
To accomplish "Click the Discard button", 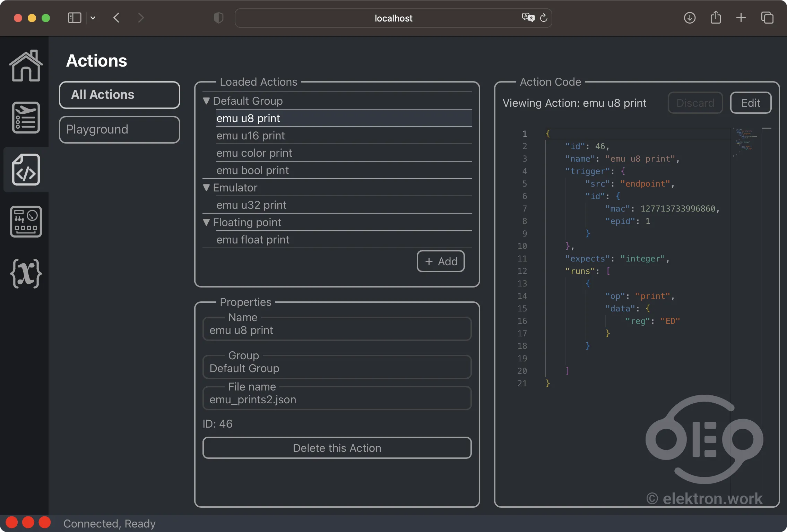I will click(x=695, y=103).
